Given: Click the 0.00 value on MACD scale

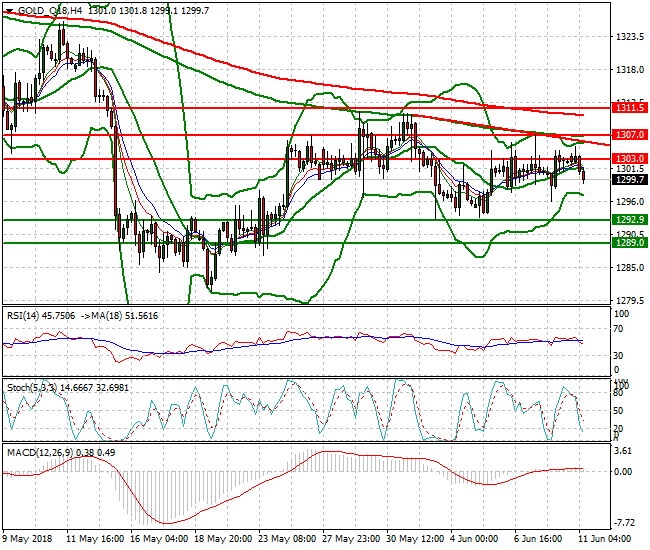Looking at the screenshot, I should pos(624,472).
